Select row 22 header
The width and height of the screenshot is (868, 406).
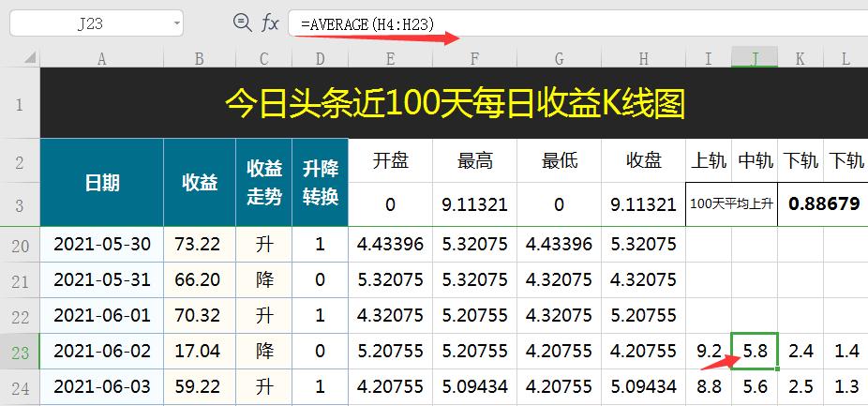(20, 316)
